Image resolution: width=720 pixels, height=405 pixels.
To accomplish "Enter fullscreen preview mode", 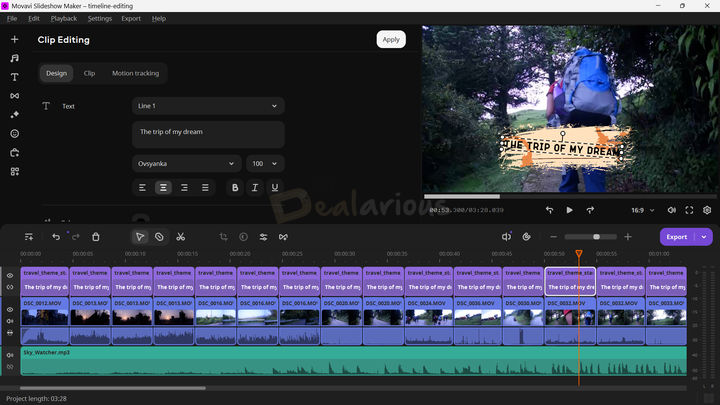I will point(689,210).
